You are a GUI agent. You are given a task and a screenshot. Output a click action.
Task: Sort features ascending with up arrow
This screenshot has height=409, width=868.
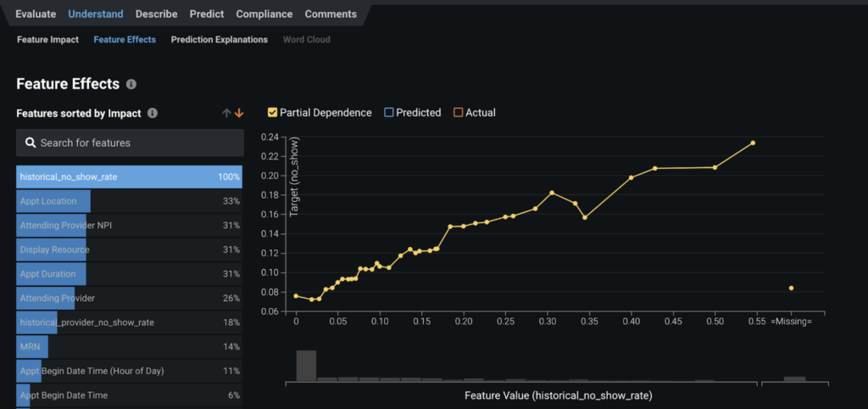226,113
